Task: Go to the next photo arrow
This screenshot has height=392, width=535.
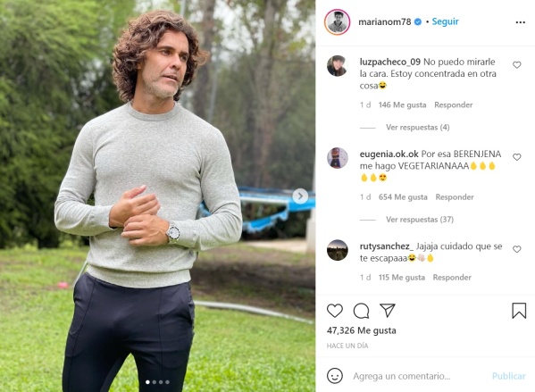Action: 300,196
